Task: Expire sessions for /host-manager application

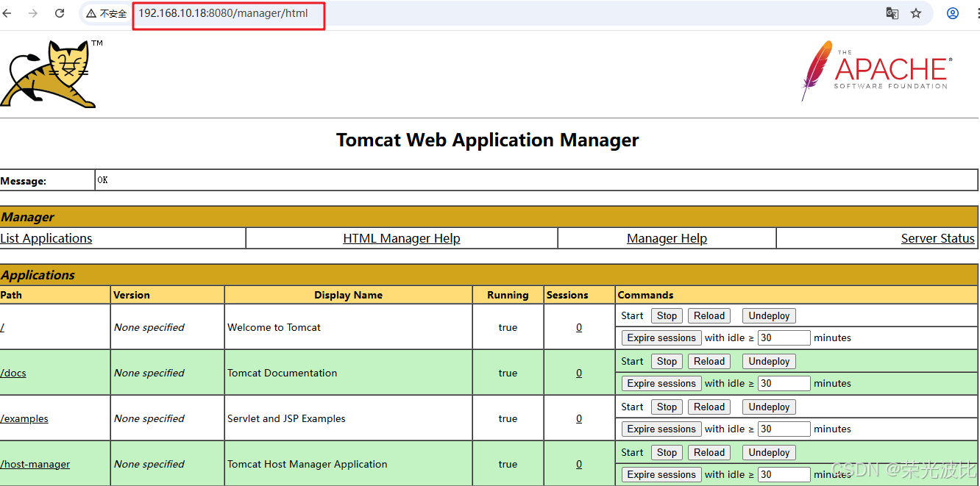Action: (x=661, y=474)
